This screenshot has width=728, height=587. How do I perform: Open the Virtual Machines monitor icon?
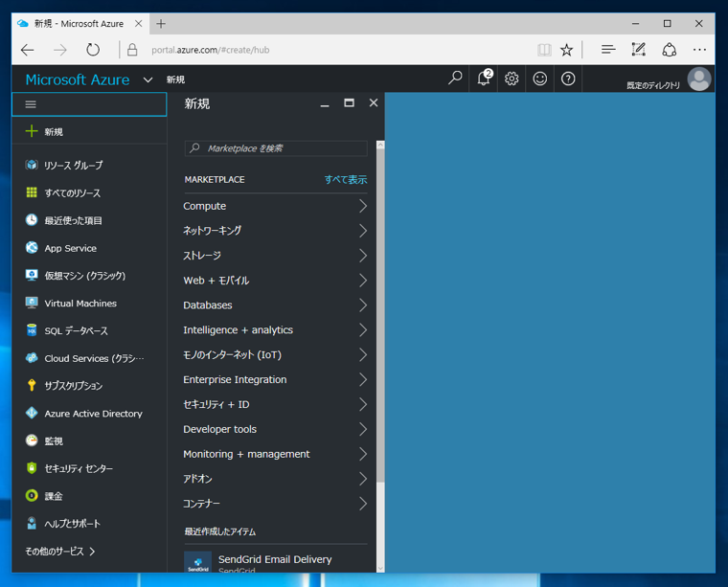point(32,303)
